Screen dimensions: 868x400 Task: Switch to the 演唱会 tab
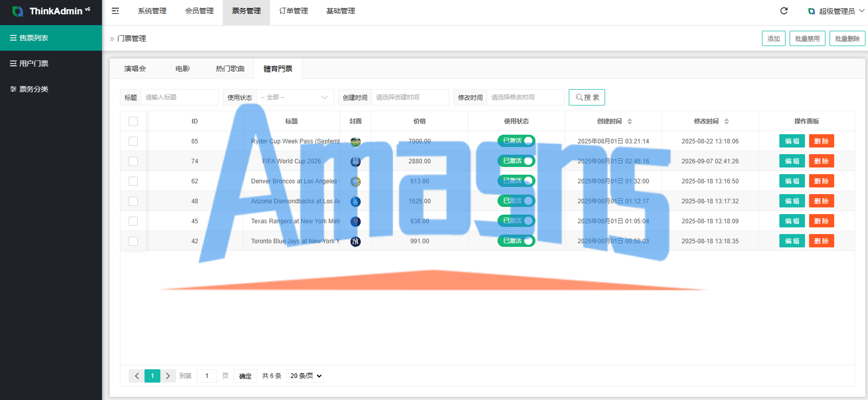[x=135, y=69]
